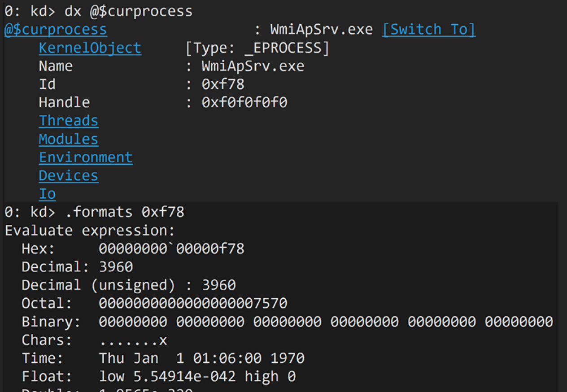This screenshot has width=567, height=392.
Task: Click the 'dx @$curprocess' command text
Action: pyautogui.click(x=128, y=11)
